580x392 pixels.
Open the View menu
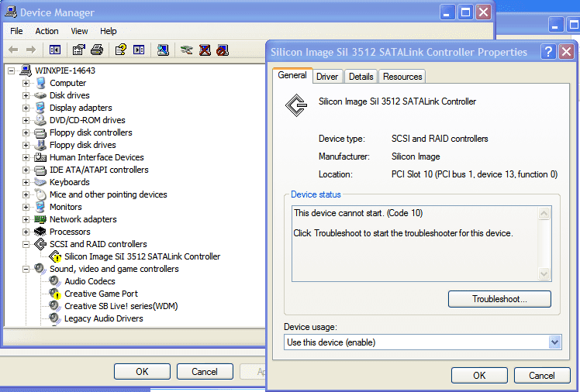click(x=79, y=31)
